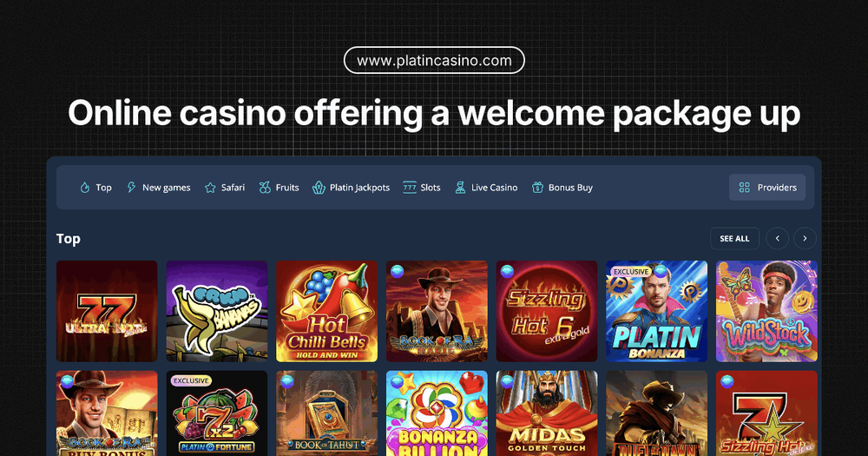Click the lightning bolt New games icon
Image resolution: width=868 pixels, height=456 pixels.
coord(131,188)
